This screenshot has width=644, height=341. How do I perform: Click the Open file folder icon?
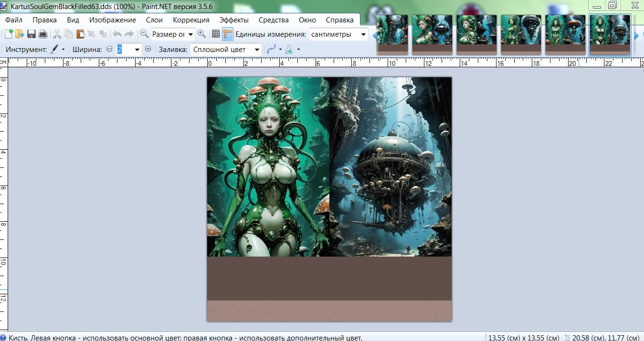(x=20, y=34)
